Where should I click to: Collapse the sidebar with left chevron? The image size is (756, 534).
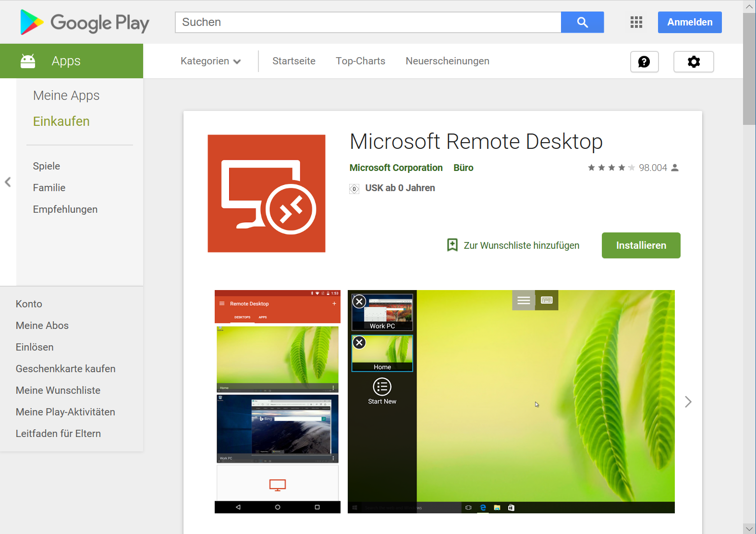tap(8, 182)
